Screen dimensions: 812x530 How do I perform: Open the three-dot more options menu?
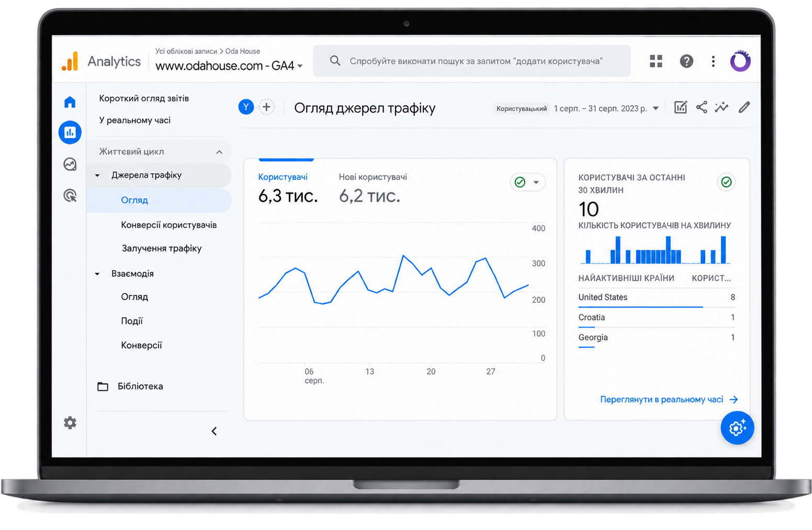click(x=713, y=61)
